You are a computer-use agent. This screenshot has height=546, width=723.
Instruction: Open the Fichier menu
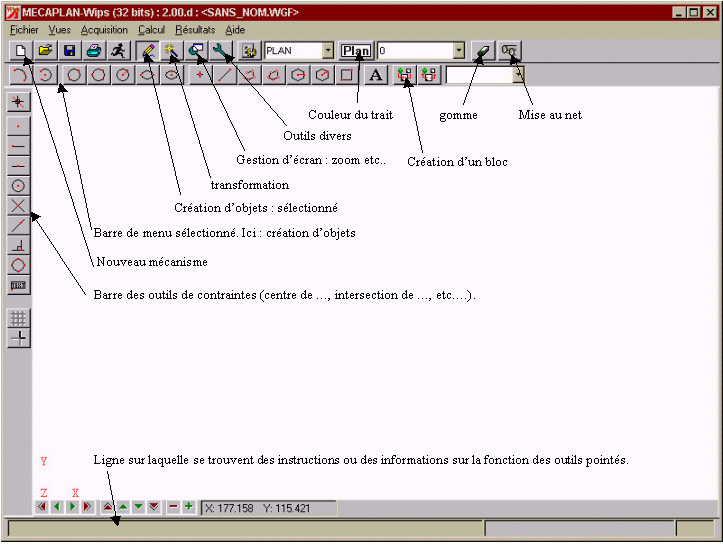(24, 30)
